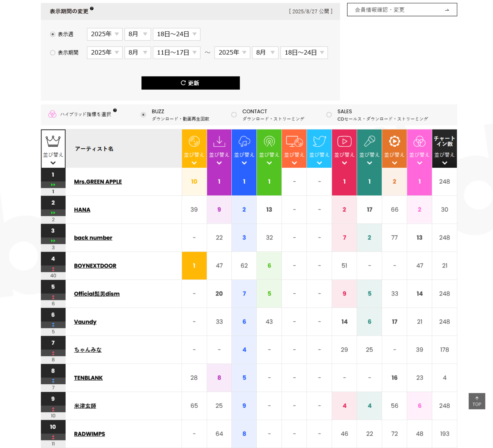This screenshot has width=493, height=448.
Task: Sort by the download arrow icon column
Action: coord(219,149)
